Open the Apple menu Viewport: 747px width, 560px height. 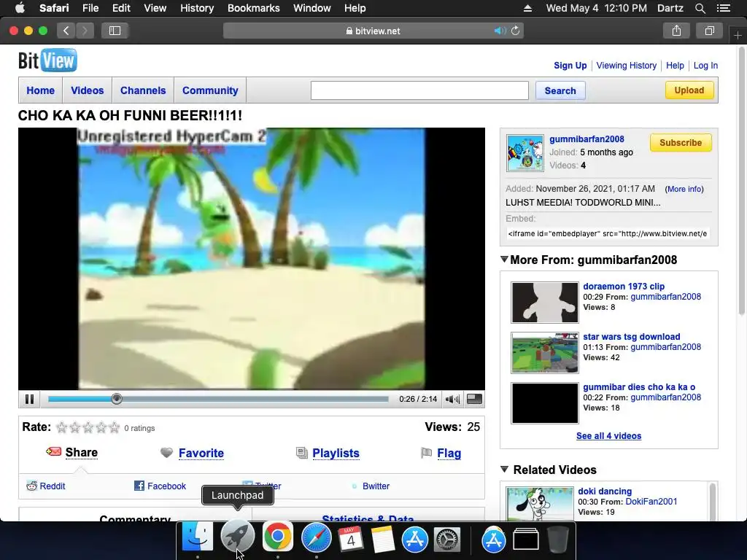pos(20,8)
